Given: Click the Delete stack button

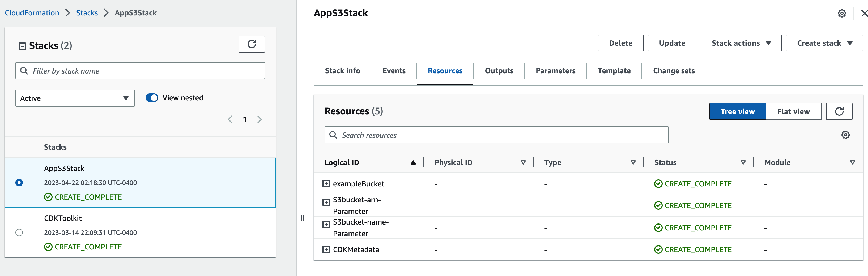Looking at the screenshot, I should tap(620, 43).
